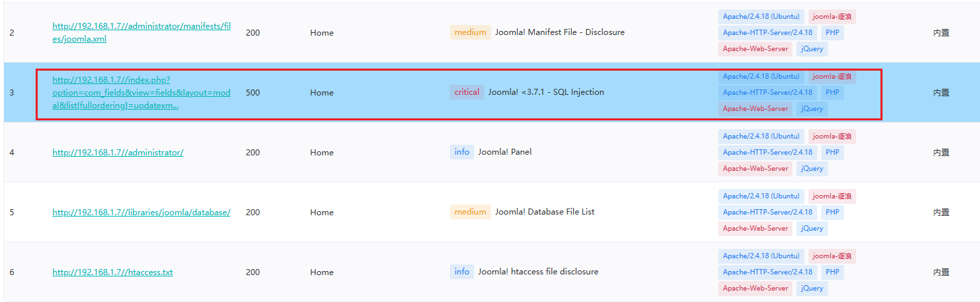
Task: Click the 内置 label in row 4
Action: pos(941,153)
